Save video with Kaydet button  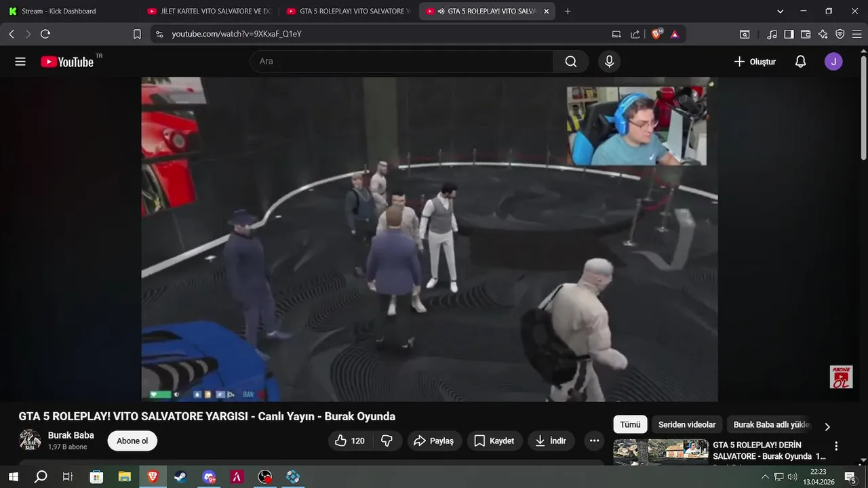tap(494, 441)
